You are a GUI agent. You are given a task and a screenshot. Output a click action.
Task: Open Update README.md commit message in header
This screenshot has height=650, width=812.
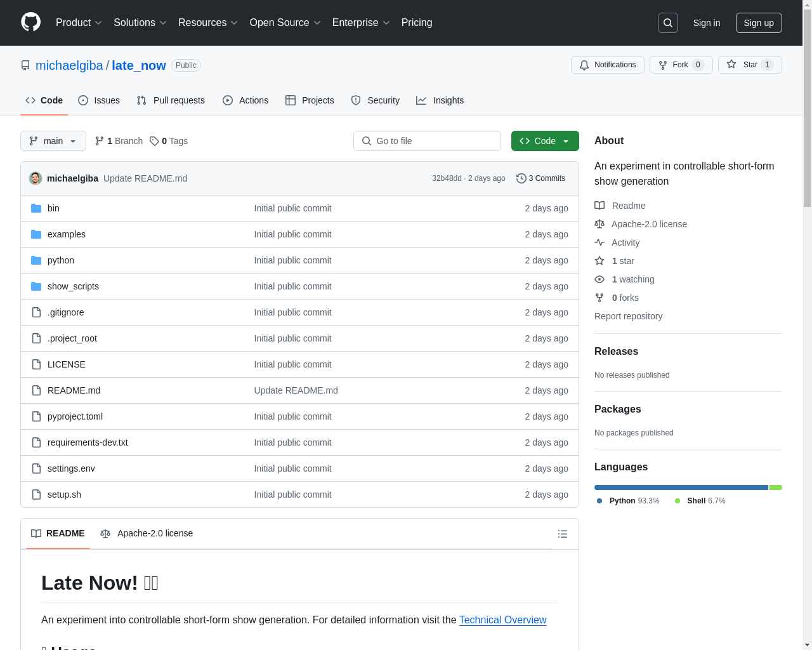coord(145,178)
